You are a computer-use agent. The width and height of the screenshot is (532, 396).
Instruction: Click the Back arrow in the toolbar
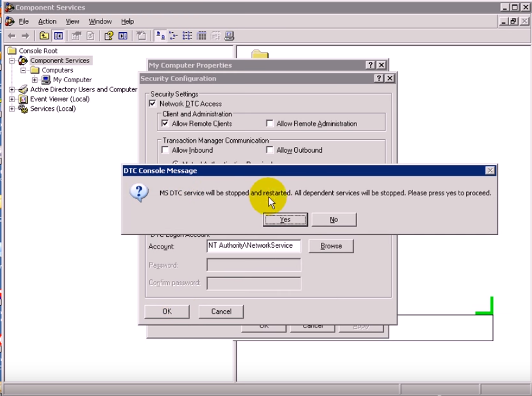12,36
